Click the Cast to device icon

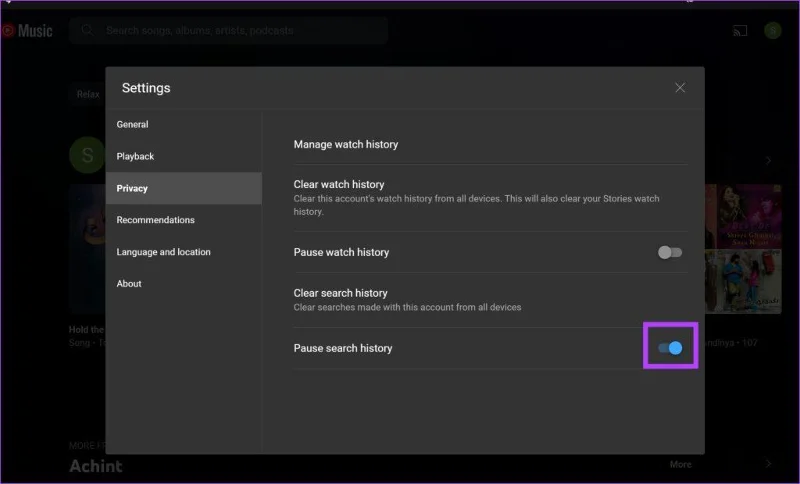point(740,31)
